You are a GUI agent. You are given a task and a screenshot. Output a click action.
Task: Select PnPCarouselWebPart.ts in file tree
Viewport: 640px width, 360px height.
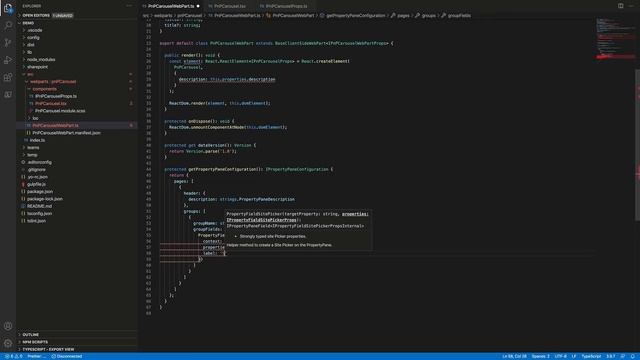pos(56,126)
